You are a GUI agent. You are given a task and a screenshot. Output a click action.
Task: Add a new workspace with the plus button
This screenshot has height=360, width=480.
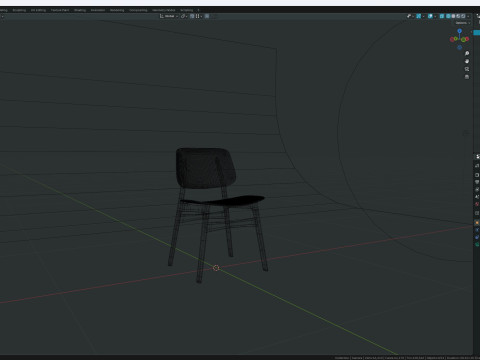pyautogui.click(x=199, y=10)
